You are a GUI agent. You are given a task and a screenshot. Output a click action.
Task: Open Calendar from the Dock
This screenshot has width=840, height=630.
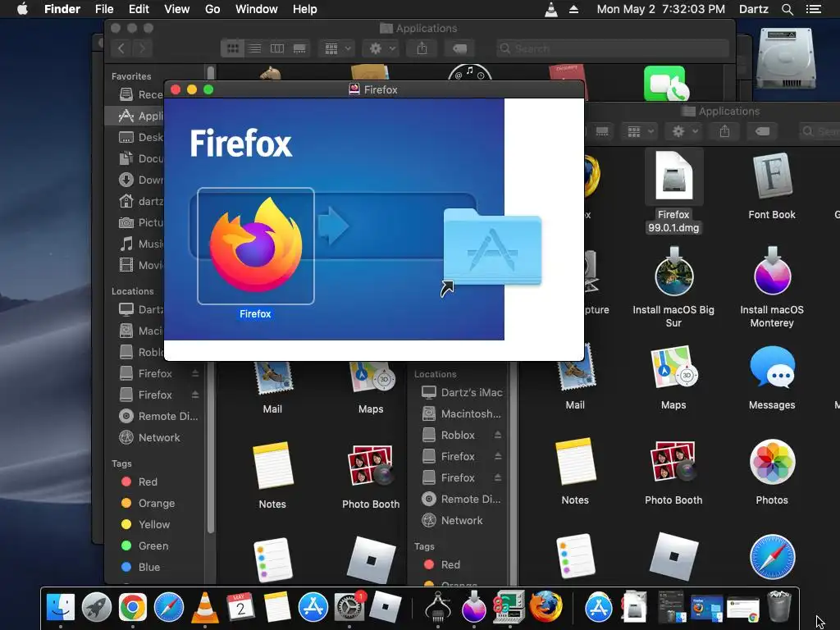tap(240, 607)
